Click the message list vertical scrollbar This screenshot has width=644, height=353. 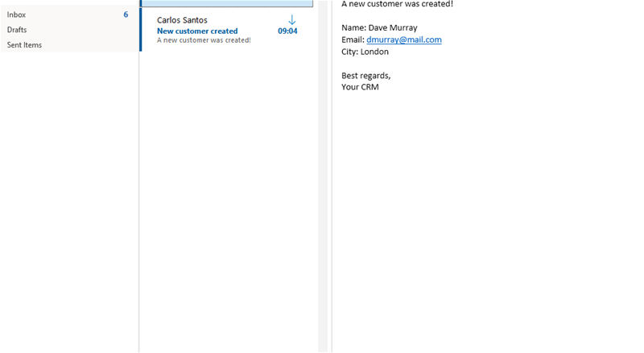pos(323,161)
